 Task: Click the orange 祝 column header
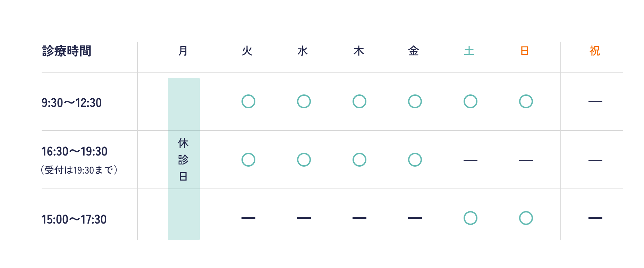tap(595, 51)
